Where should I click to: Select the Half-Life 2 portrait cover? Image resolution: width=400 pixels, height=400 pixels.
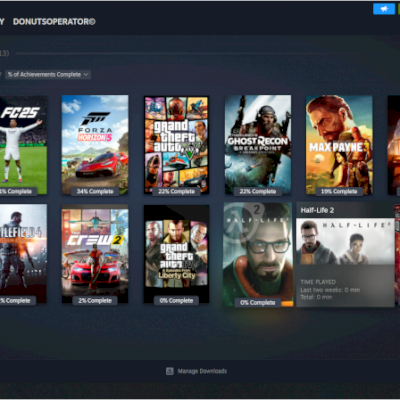tap(258, 254)
